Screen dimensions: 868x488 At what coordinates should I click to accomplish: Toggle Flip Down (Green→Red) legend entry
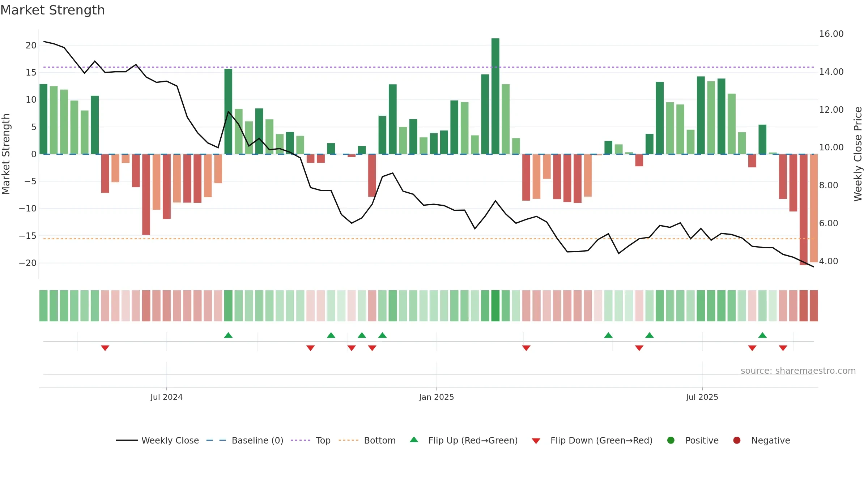click(x=592, y=440)
